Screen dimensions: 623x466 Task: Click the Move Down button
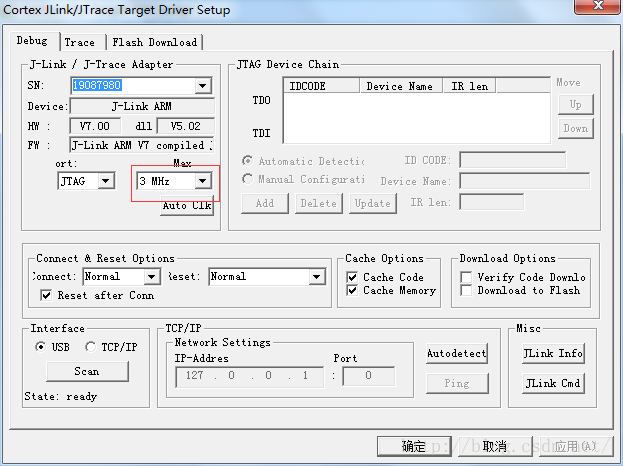pyautogui.click(x=576, y=128)
